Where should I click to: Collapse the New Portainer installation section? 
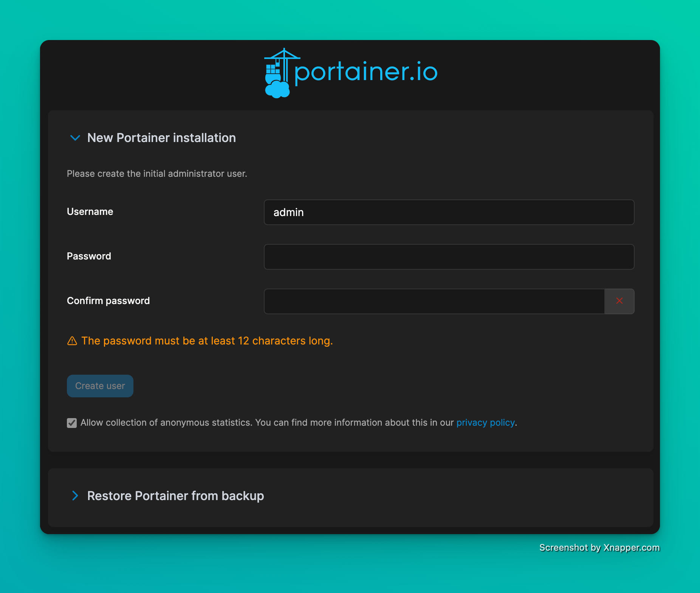(x=75, y=138)
